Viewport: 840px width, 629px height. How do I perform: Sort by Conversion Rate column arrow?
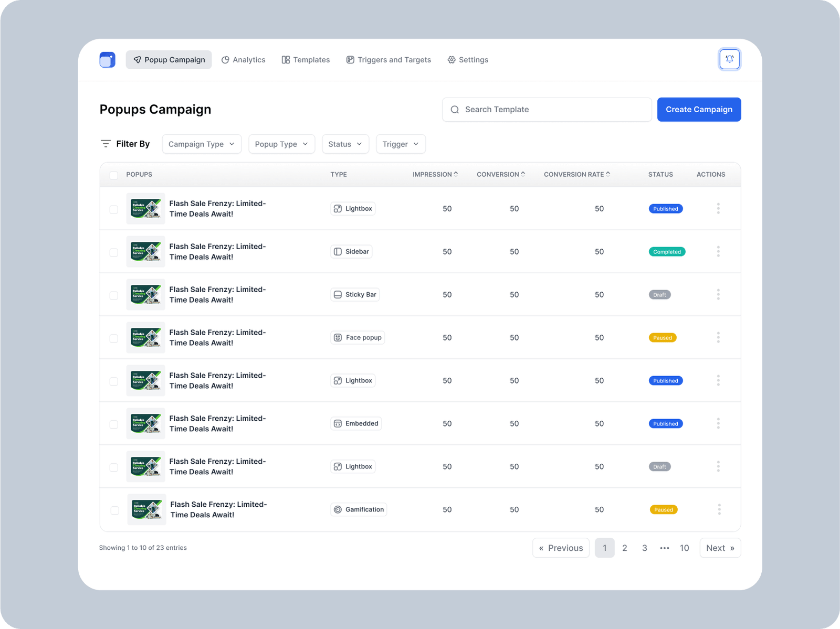(608, 174)
